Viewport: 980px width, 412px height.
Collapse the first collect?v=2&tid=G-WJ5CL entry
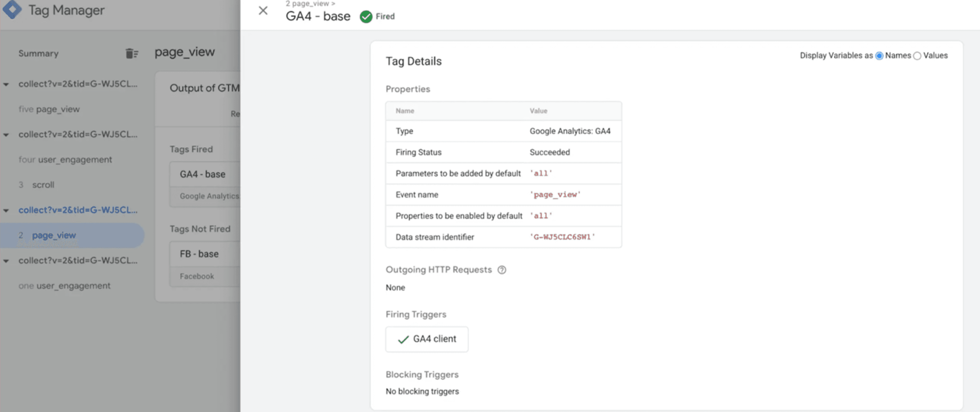6,84
